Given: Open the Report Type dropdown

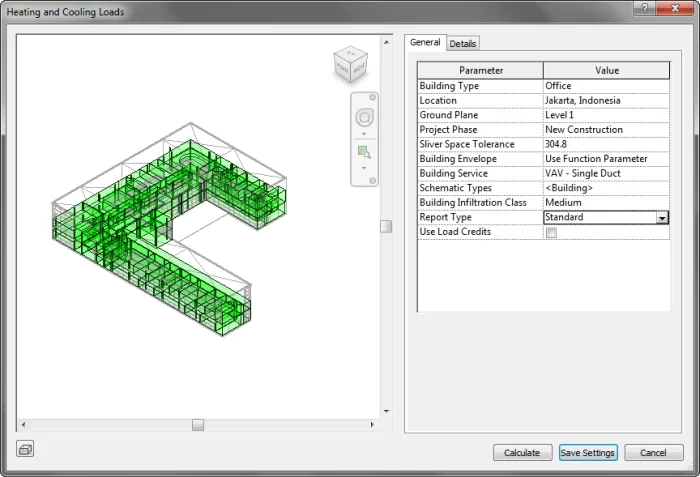Looking at the screenshot, I should (662, 217).
